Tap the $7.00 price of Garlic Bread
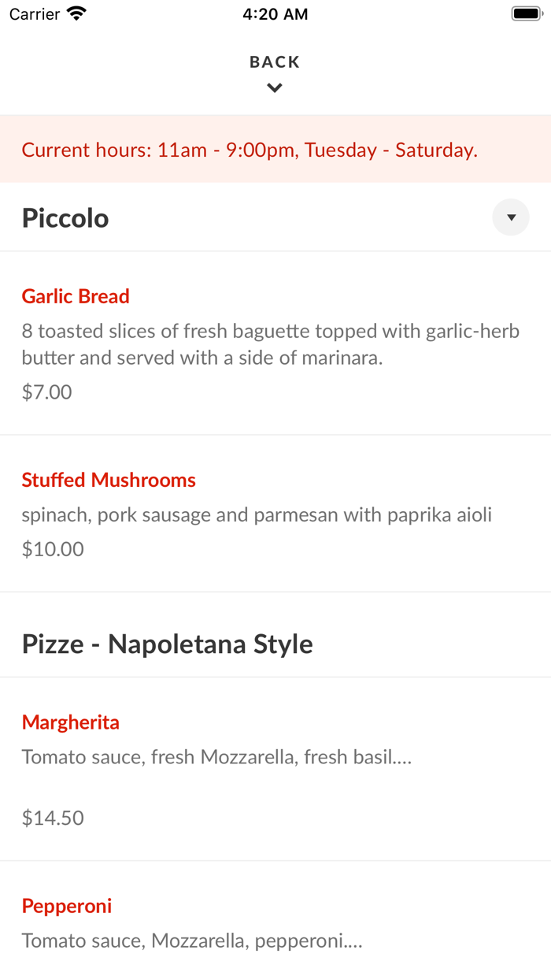 pyautogui.click(x=46, y=391)
